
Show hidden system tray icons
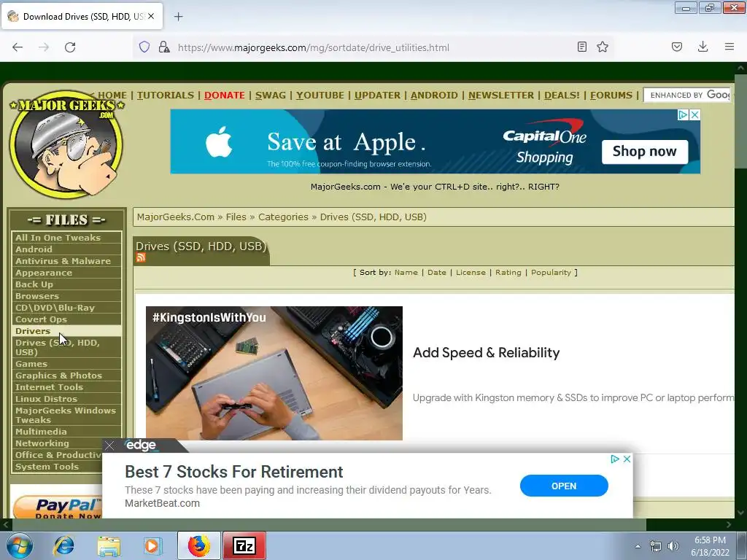(638, 546)
